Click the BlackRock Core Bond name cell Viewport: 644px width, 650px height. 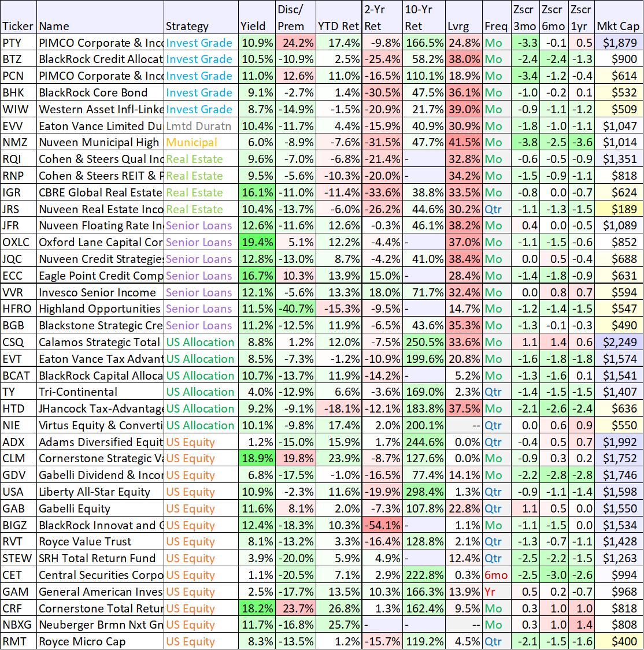101,92
